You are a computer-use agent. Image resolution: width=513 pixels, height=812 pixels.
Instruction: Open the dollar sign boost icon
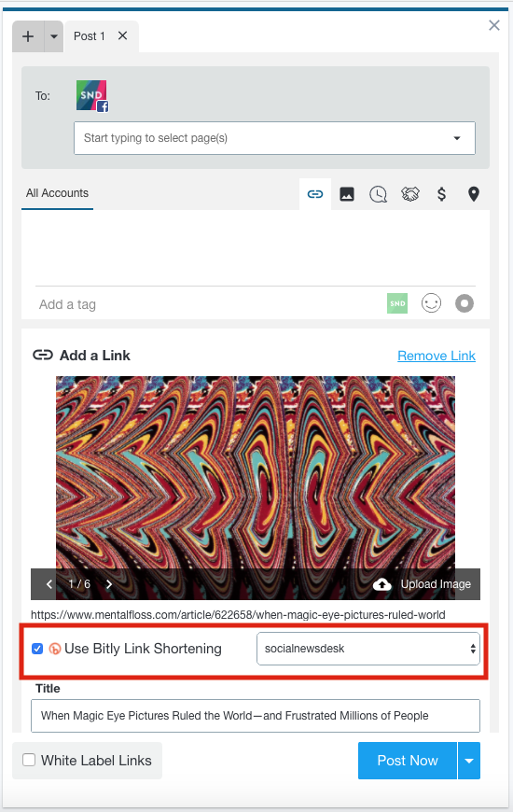pyautogui.click(x=441, y=194)
